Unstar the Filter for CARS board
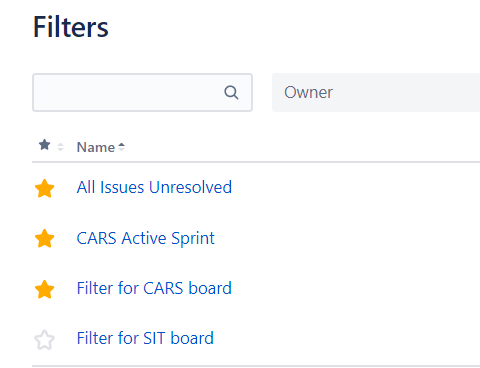This screenshot has height=368, width=480. pos(44,289)
